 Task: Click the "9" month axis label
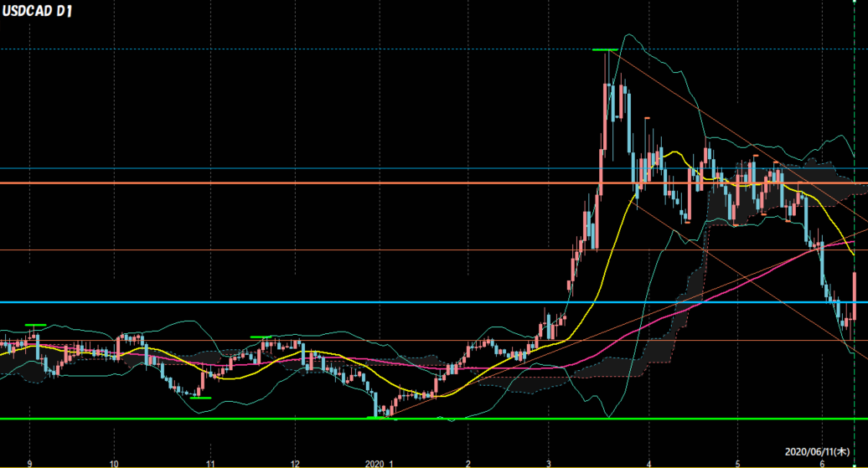click(30, 464)
